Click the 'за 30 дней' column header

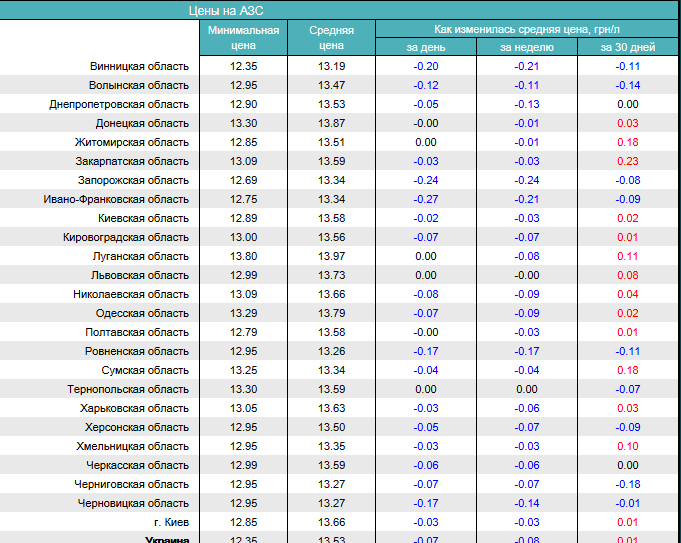(628, 47)
